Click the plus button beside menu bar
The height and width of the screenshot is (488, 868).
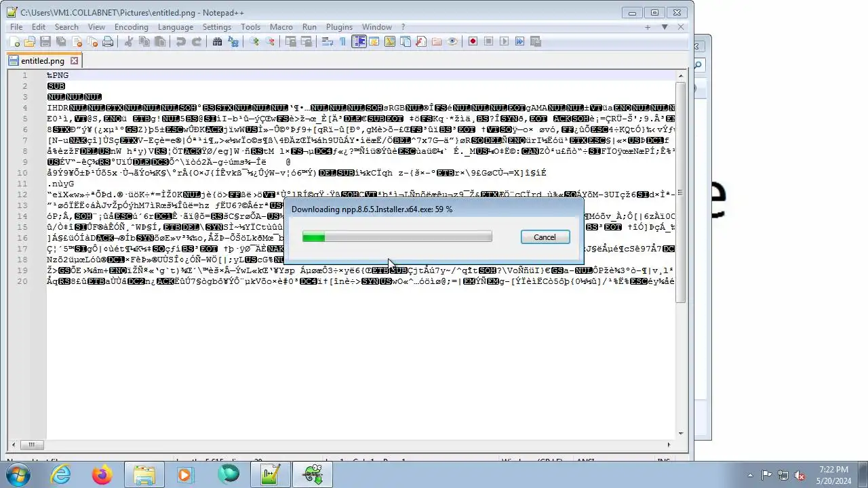(648, 27)
